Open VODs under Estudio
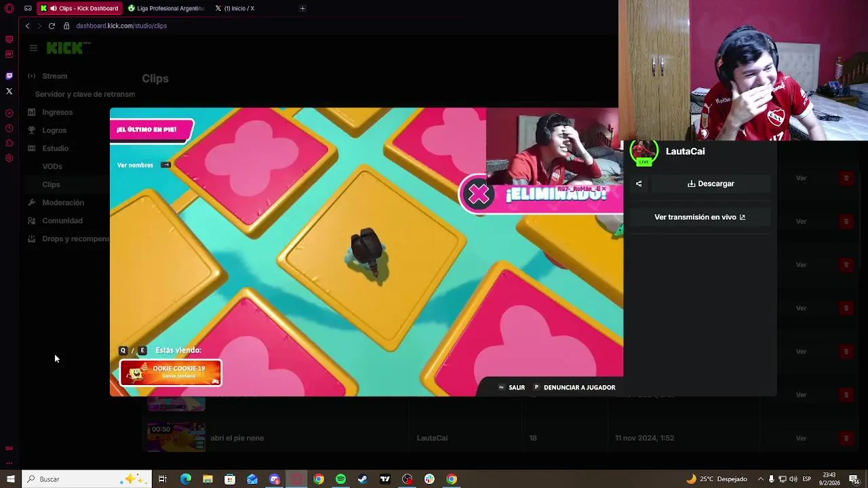This screenshot has width=868, height=488. click(x=52, y=166)
